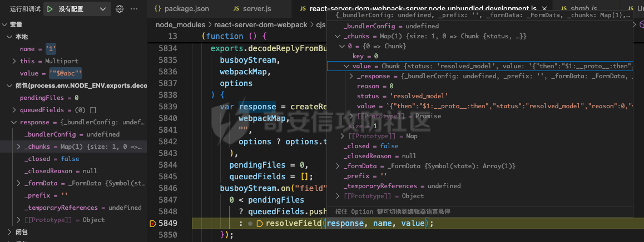
Task: Open the debug view more actions ellipsis
Action: 133,9
